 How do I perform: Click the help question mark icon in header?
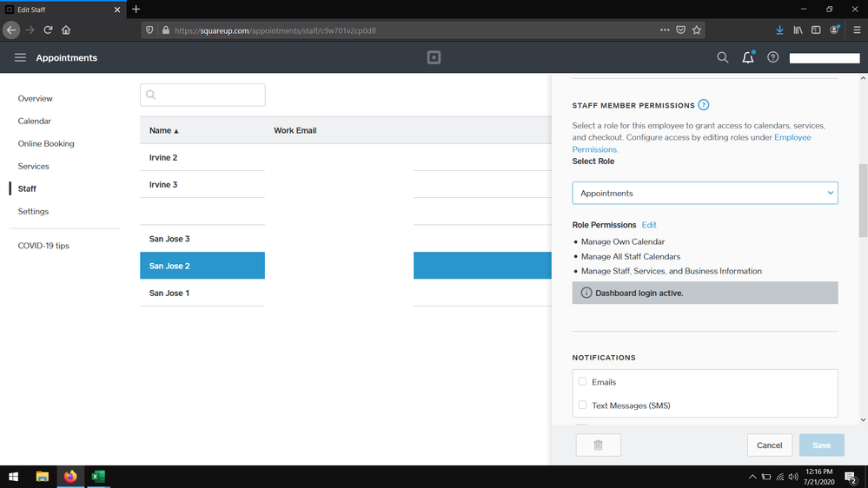coord(772,58)
